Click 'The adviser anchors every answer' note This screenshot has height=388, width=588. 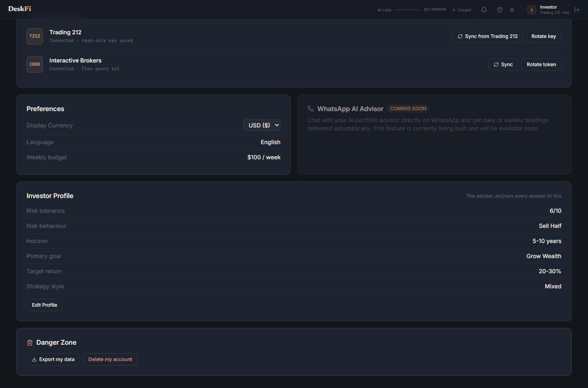(x=514, y=196)
